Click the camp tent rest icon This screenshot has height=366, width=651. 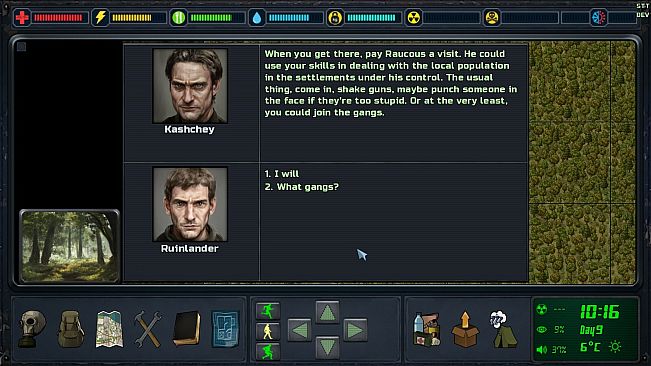(503, 329)
